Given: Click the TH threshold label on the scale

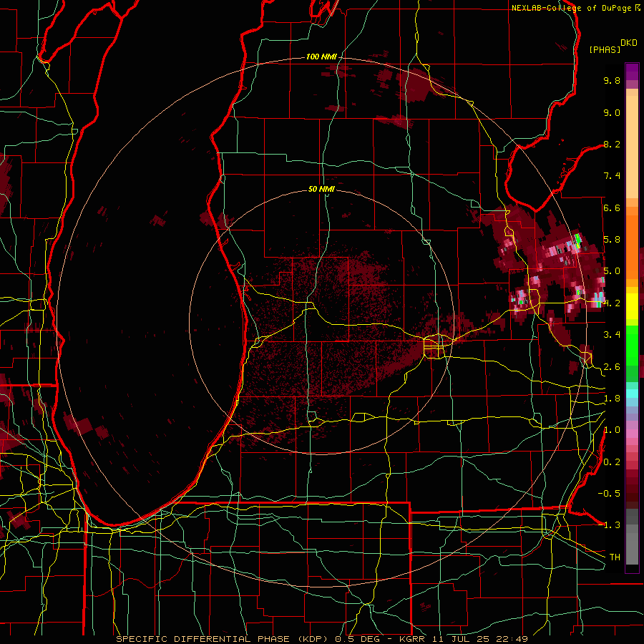Looking at the screenshot, I should (615, 557).
